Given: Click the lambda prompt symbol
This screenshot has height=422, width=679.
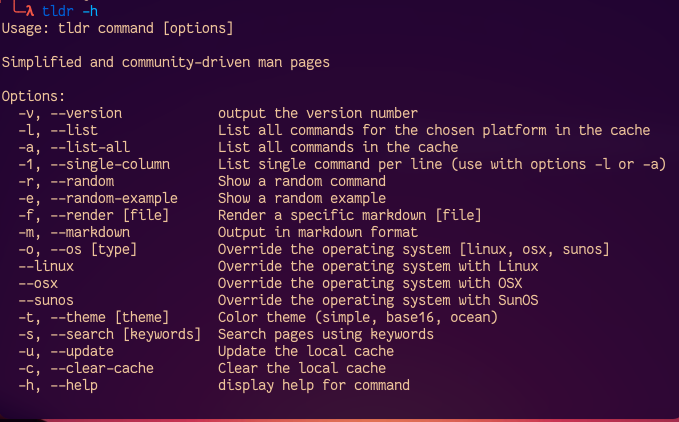Looking at the screenshot, I should tap(31, 10).
